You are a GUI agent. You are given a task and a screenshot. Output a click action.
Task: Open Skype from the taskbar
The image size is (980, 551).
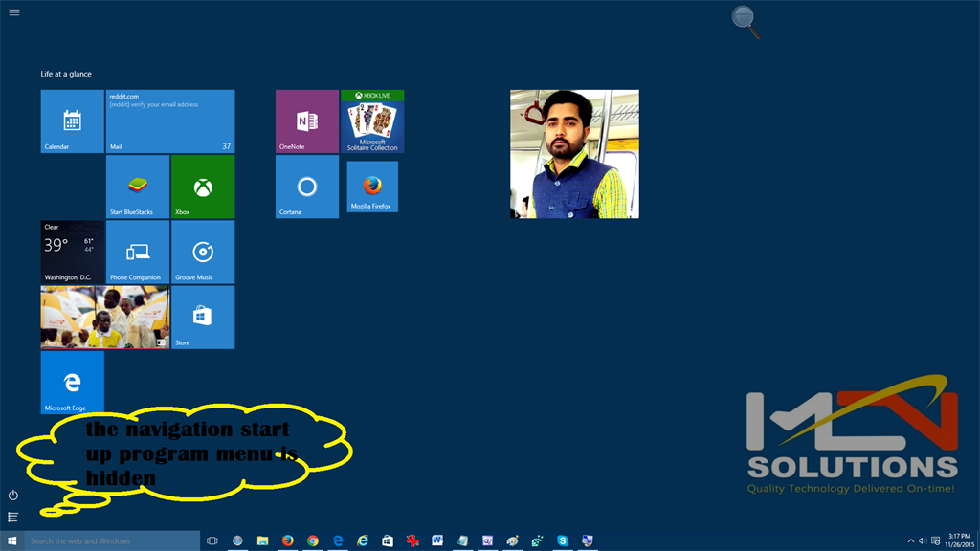(x=563, y=541)
